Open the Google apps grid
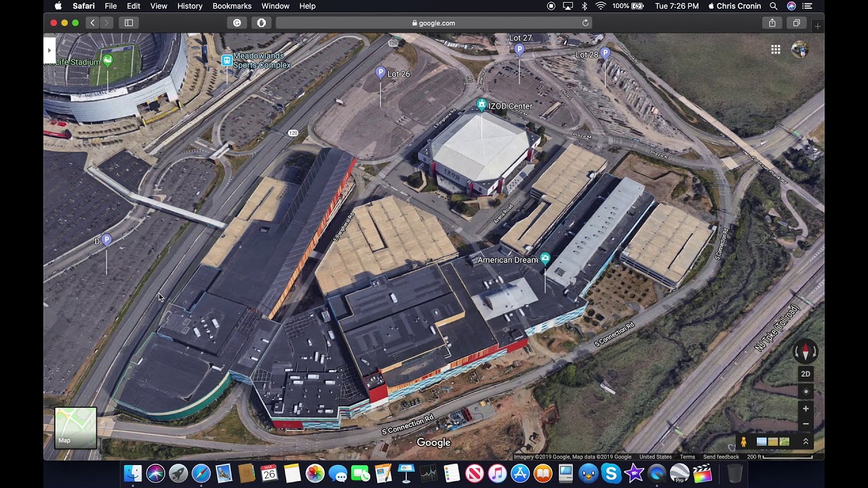This screenshot has width=868, height=488. pyautogui.click(x=776, y=49)
